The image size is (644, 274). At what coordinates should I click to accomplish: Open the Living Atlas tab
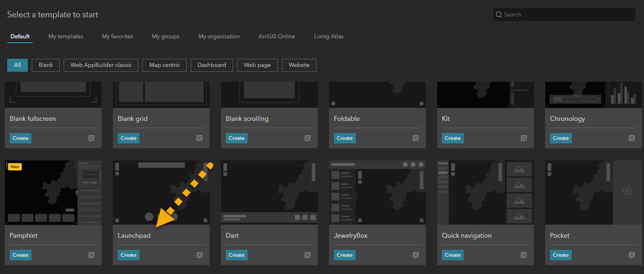tap(329, 36)
